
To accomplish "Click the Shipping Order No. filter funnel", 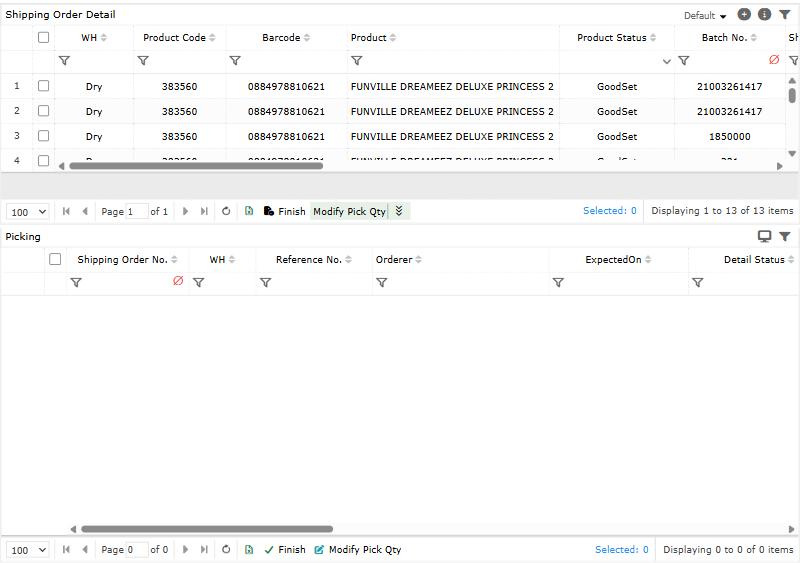I will 76,282.
